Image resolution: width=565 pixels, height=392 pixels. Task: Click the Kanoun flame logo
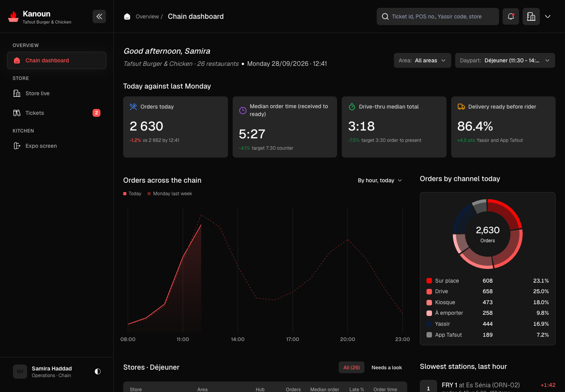click(x=13, y=16)
